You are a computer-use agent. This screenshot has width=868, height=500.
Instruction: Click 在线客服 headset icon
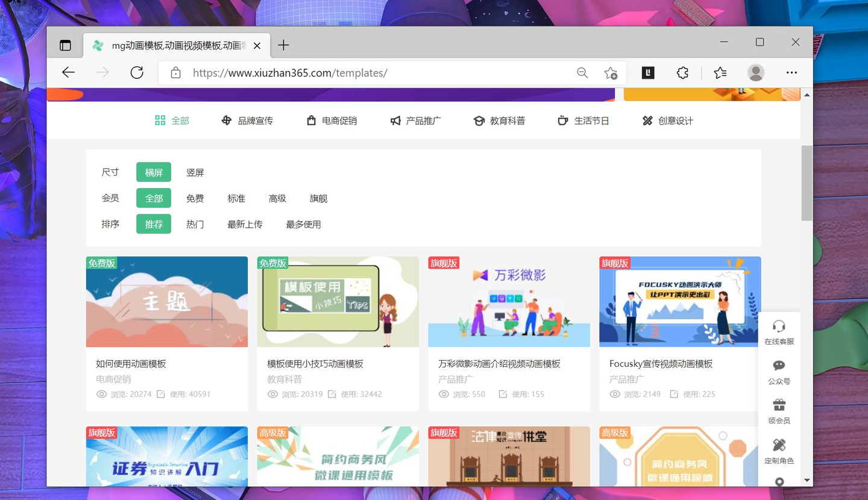pyautogui.click(x=779, y=327)
